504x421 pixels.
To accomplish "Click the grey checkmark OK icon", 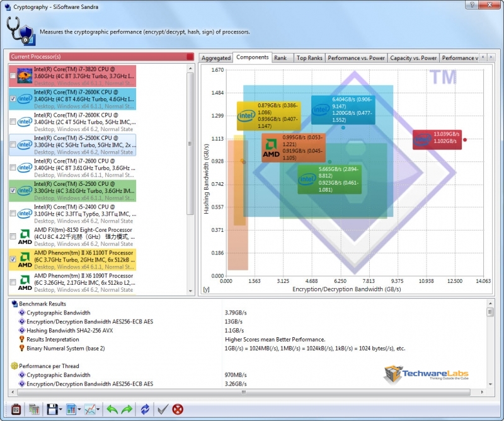I will pos(163,409).
